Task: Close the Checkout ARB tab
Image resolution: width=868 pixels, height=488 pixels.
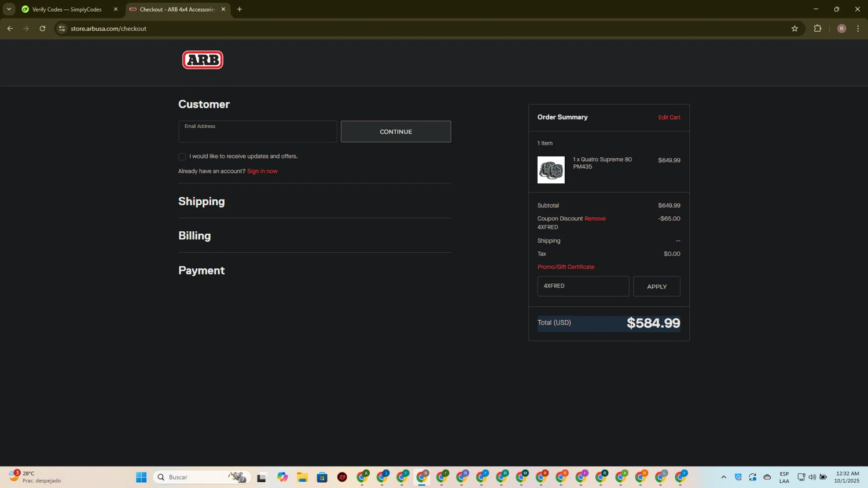Action: click(223, 9)
